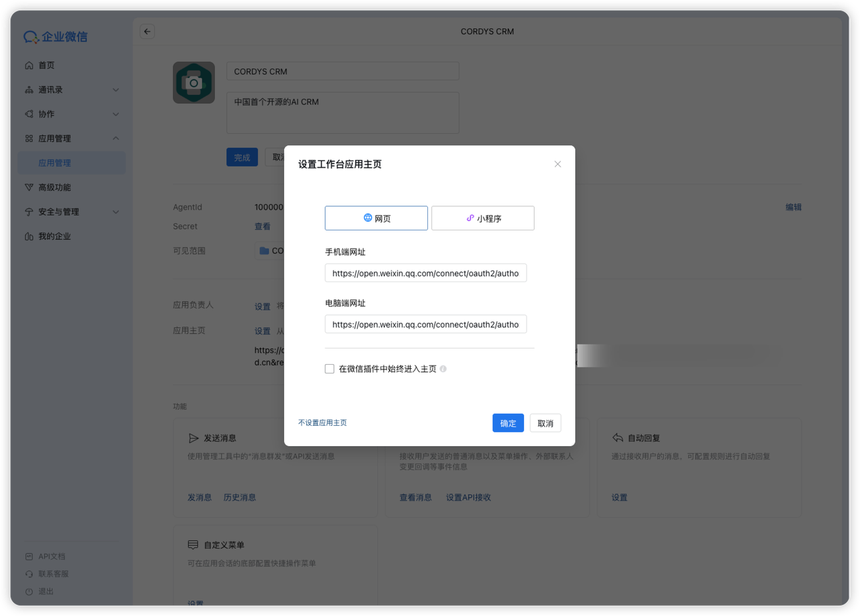The image size is (860, 616).
Task: Click the 设置API接收 link
Action: point(468,498)
